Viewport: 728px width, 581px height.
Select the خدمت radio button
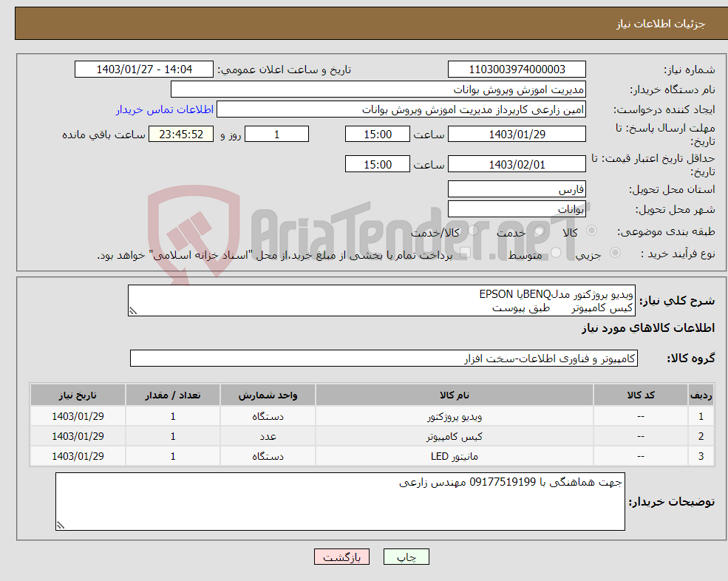point(539,231)
